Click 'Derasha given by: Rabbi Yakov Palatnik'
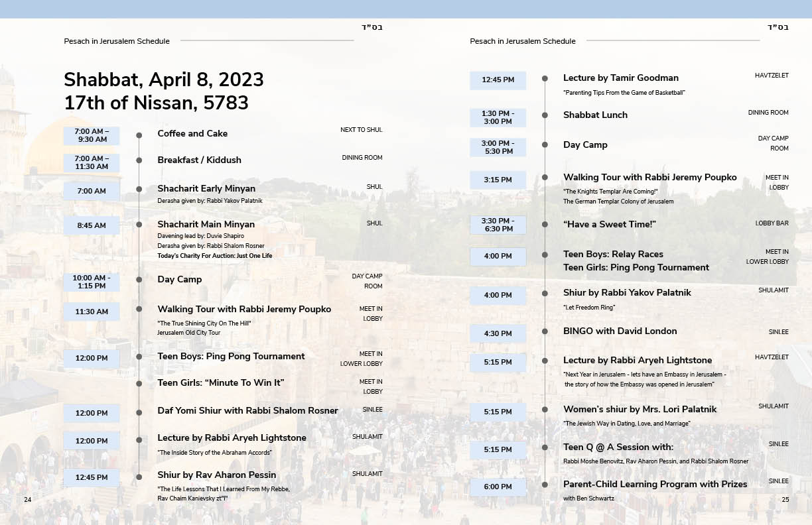812x525 pixels. [210, 200]
